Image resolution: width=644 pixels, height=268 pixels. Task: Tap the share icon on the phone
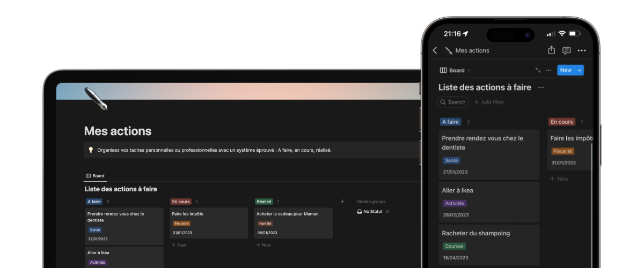click(551, 50)
